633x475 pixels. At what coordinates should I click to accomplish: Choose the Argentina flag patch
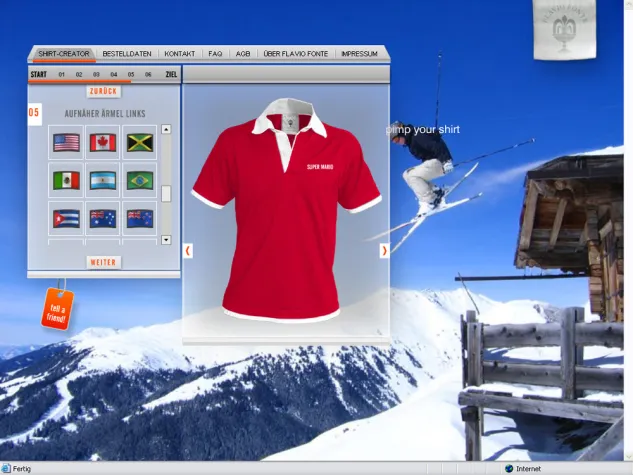point(103,180)
